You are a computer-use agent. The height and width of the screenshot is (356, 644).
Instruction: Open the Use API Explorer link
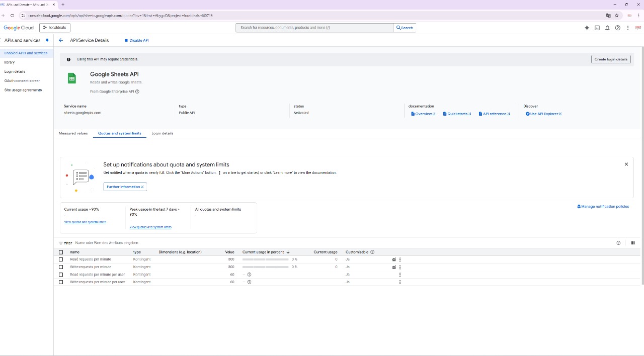(x=543, y=114)
